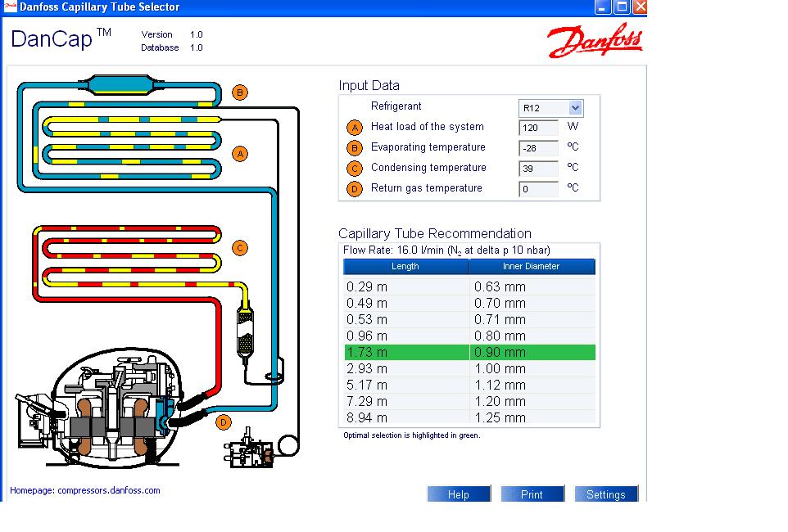Click the Heat load of the system field
The height and width of the screenshot is (532, 788).
point(538,128)
